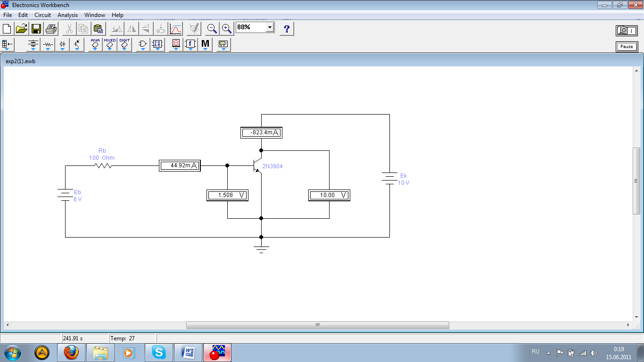644x362 pixels.
Task: Click the Cut scissors icon
Action: click(x=69, y=29)
